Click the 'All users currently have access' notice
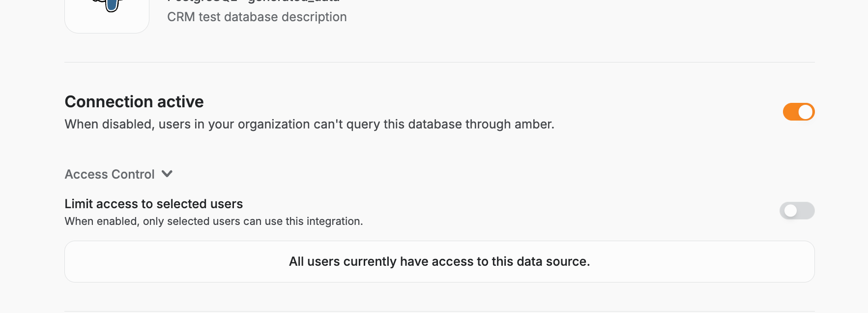 click(x=439, y=261)
